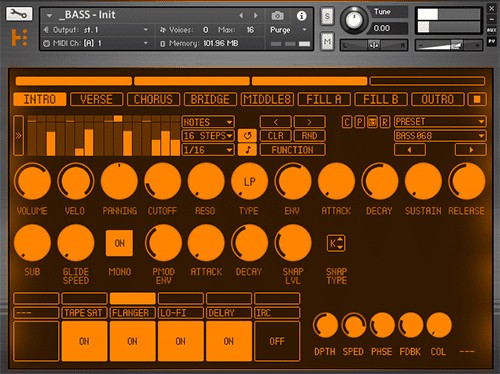Screen dimensions: 500x374
Task: Expand sequencer with the double-arrow strip
Action: tap(18, 136)
